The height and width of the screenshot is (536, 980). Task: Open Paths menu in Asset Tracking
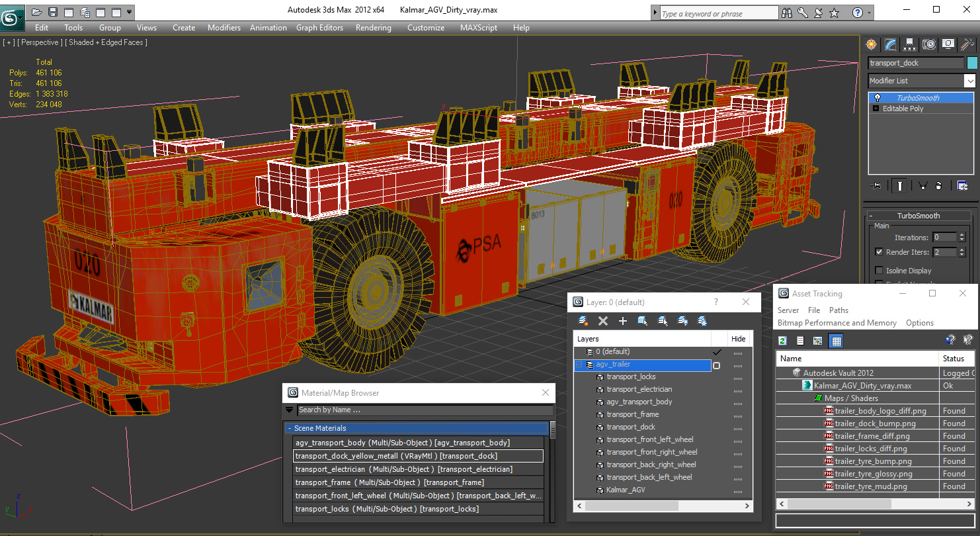tap(838, 310)
